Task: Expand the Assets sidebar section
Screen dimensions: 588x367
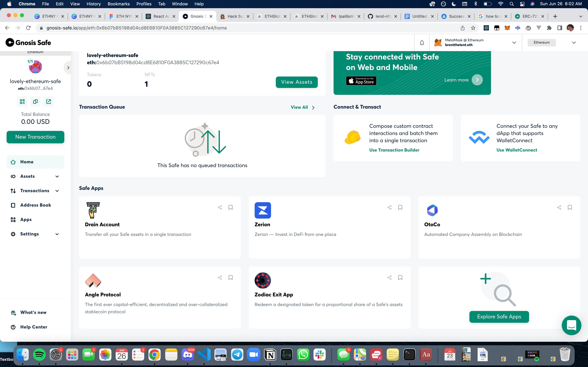Action: click(57, 176)
